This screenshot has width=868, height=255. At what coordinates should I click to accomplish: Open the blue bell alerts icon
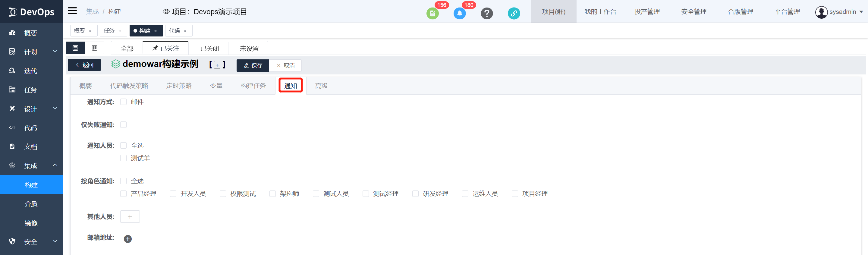point(459,14)
